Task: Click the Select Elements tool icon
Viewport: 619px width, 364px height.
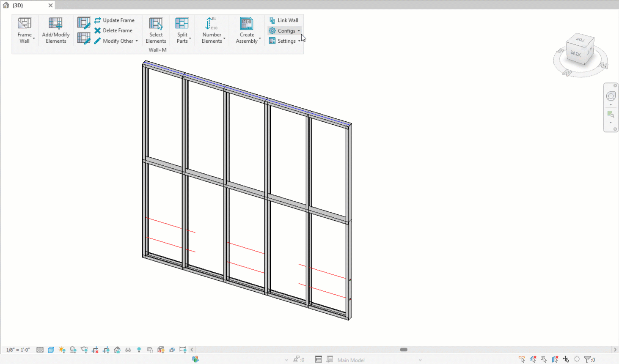Action: pos(156,24)
